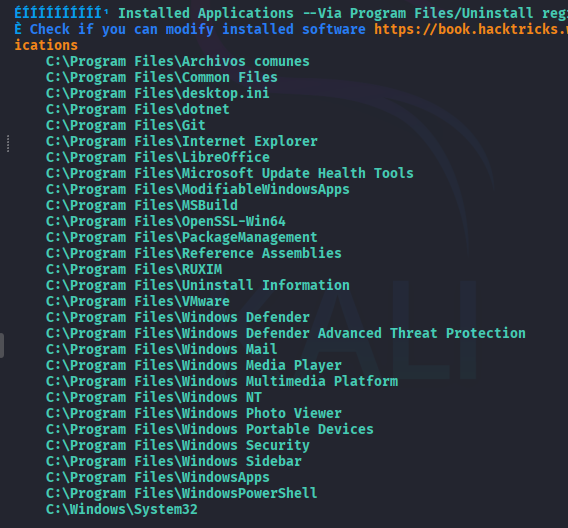
Task: Click the PackageManagement path entry
Action: 181,237
